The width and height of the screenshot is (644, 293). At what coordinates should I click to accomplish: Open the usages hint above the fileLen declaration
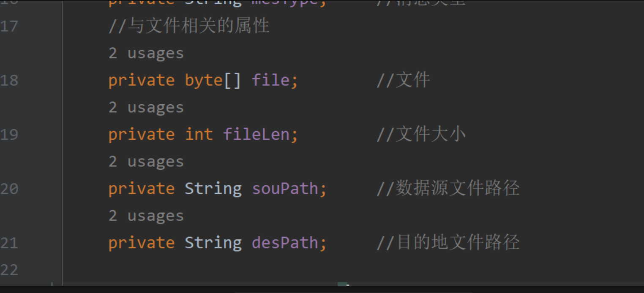click(146, 108)
